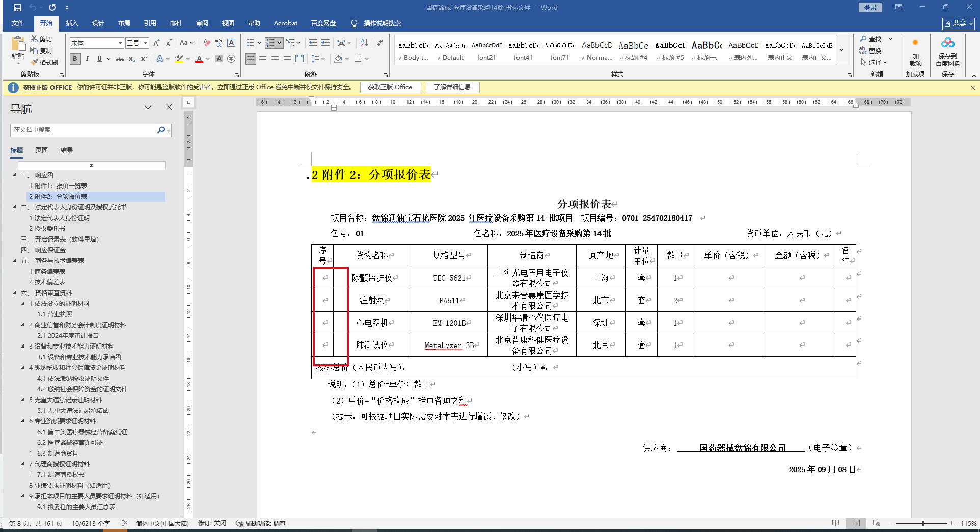Apply the yellow text highlight color
This screenshot has height=532, width=980.
coord(179,59)
